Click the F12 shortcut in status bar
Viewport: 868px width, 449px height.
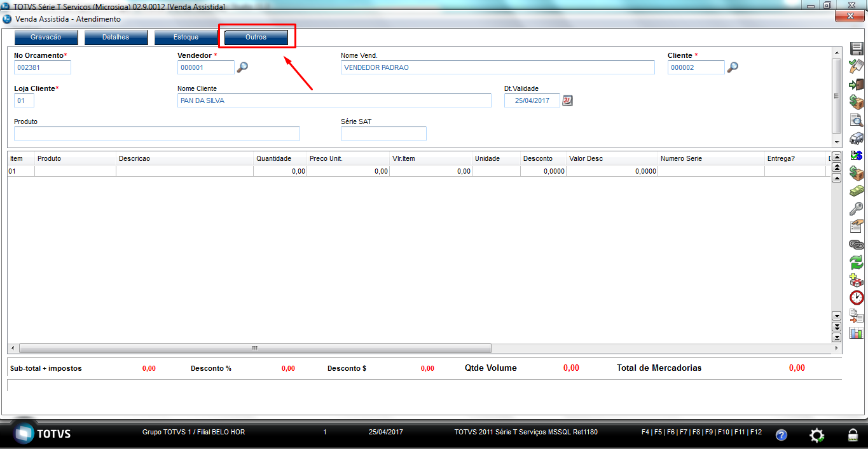point(755,432)
